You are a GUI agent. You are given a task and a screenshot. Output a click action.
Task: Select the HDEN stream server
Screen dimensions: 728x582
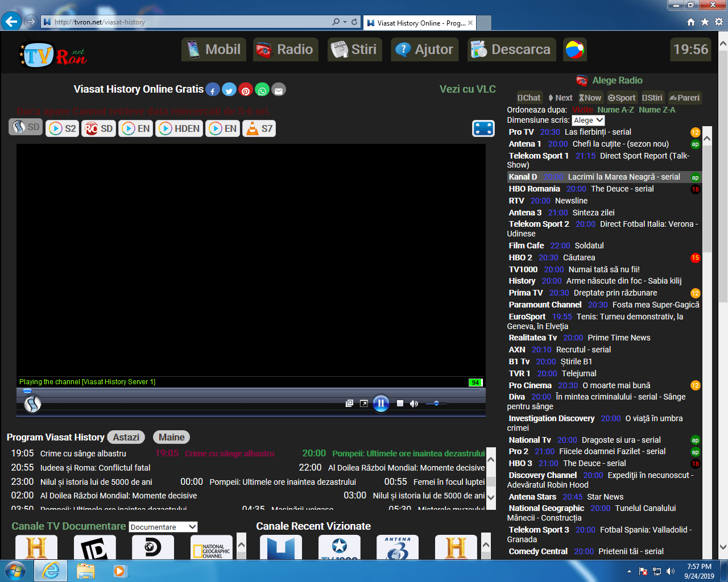coord(180,128)
